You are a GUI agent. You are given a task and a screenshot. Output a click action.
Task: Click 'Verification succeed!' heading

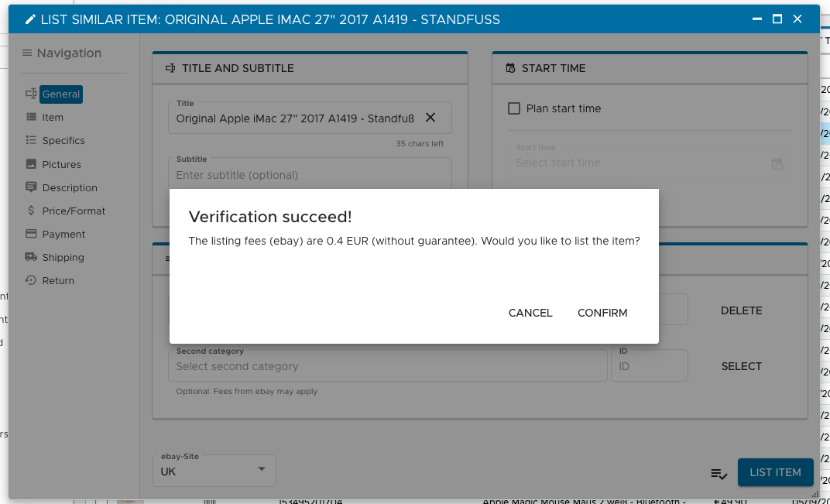270,217
